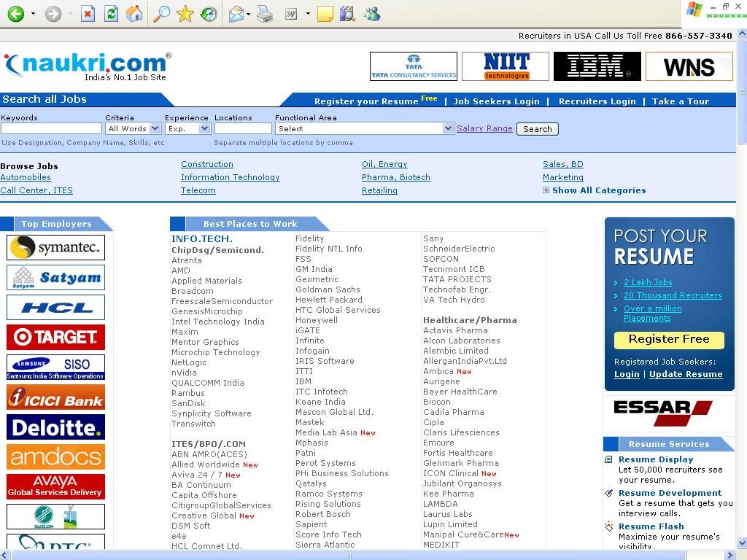Open the Experience dropdown
Screen dimensions: 747x560
(187, 128)
